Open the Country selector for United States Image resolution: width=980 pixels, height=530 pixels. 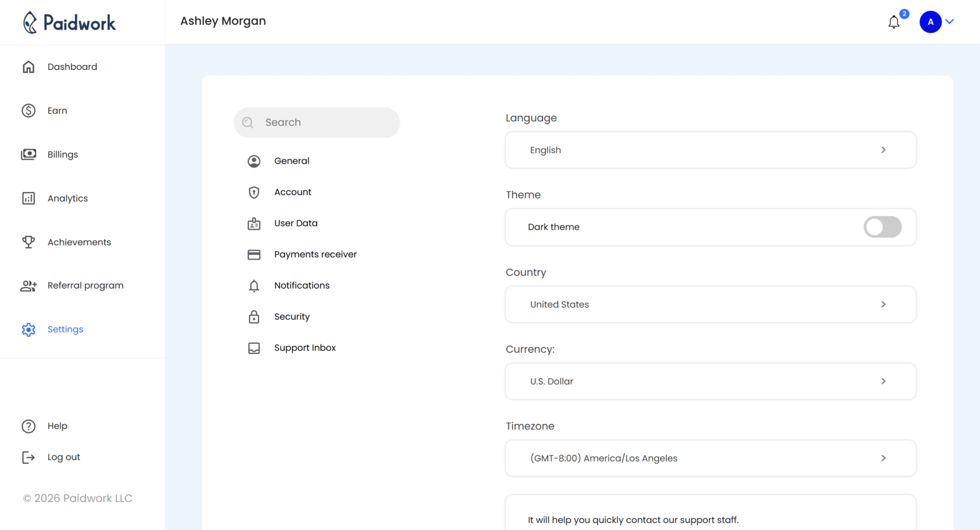tap(710, 304)
